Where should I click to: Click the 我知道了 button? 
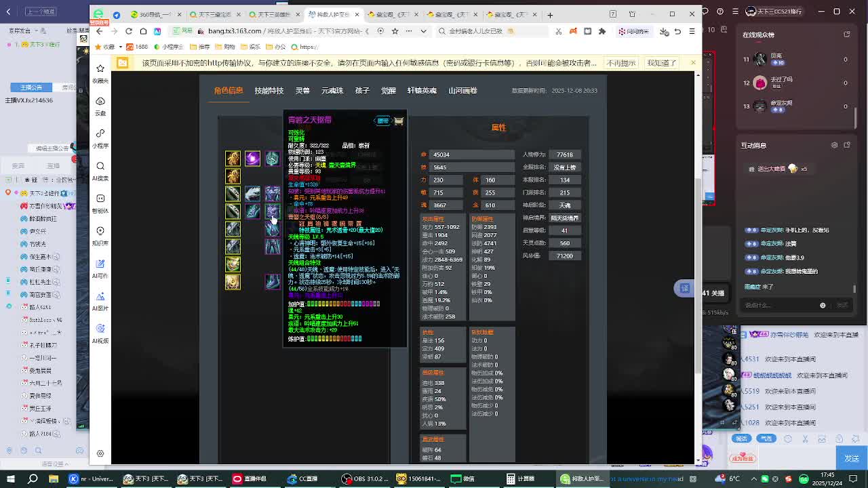(x=662, y=63)
